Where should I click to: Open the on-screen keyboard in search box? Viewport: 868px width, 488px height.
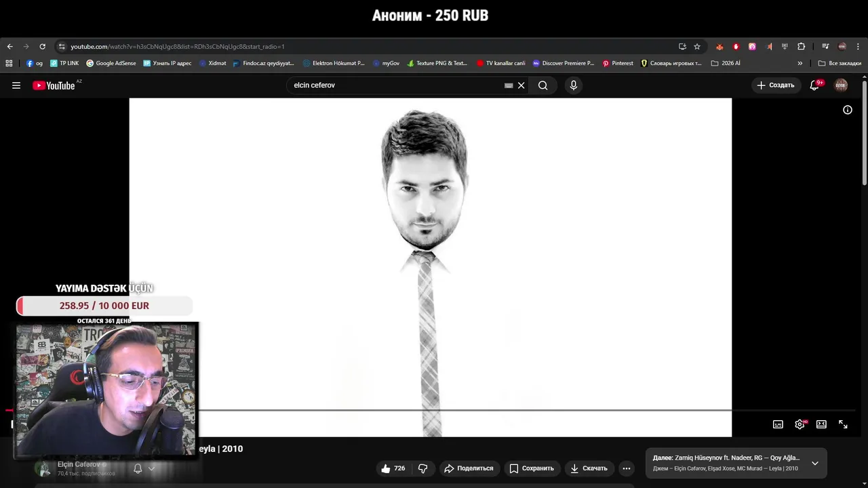[509, 85]
